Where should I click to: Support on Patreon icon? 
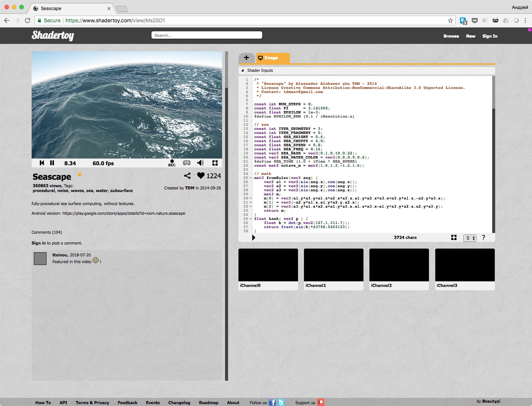(321, 402)
